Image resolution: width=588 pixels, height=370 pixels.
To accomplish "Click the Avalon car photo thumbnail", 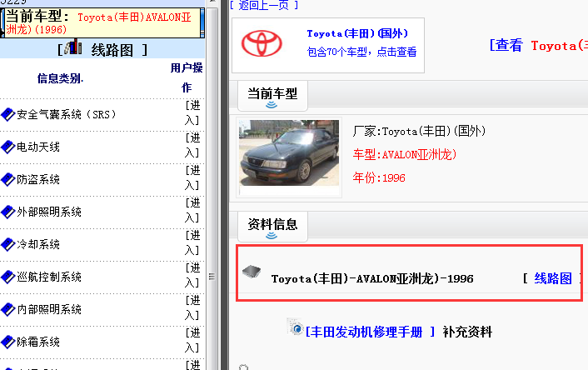I will click(289, 152).
